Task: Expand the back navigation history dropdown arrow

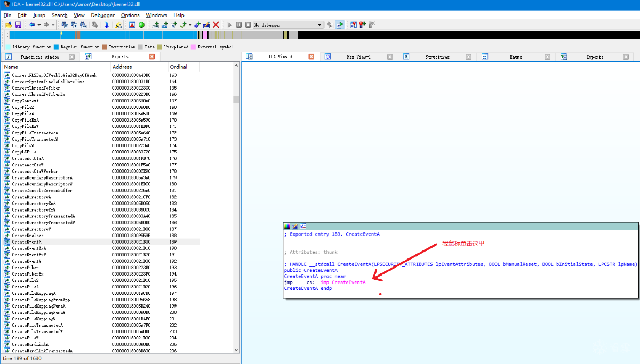Action: [x=38, y=25]
